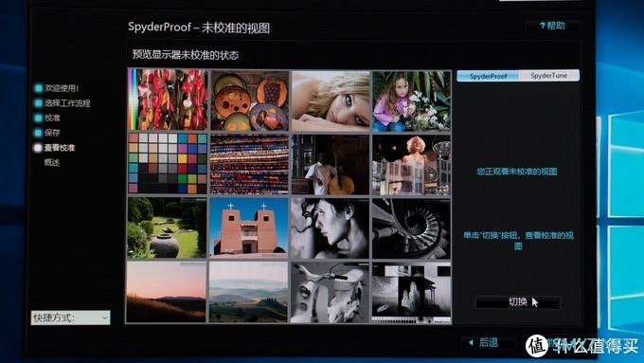Image resolution: width=644 pixels, height=363 pixels.
Task: Open the spiral staircase thumbnail
Action: pyautogui.click(x=412, y=228)
